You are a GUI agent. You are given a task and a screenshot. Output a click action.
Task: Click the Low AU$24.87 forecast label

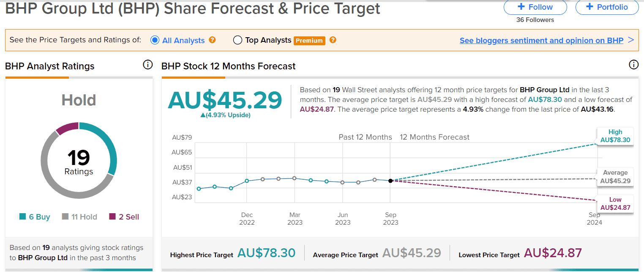pos(615,203)
